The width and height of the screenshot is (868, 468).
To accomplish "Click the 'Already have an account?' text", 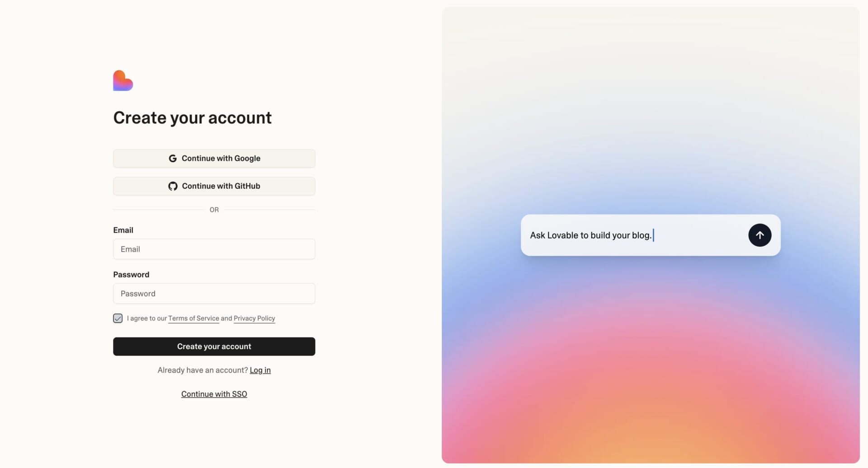I will pyautogui.click(x=203, y=370).
